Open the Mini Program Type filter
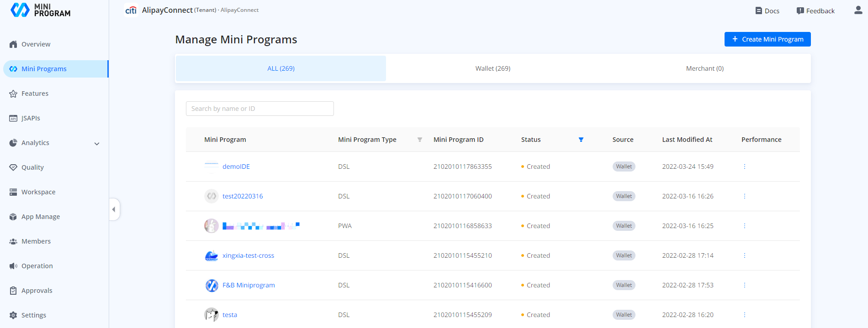Viewport: 868px width, 328px height. click(x=419, y=140)
